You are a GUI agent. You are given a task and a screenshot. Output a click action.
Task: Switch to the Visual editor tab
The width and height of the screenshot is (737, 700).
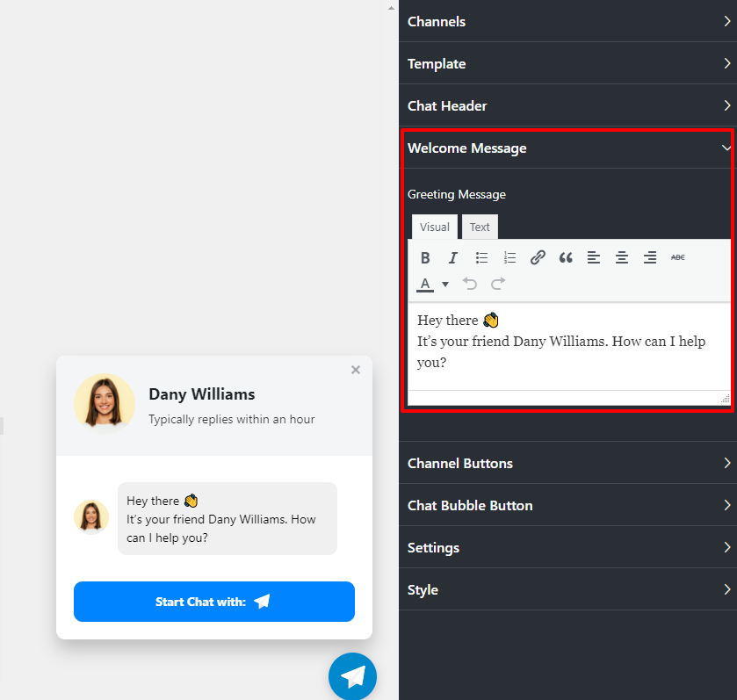pos(434,227)
